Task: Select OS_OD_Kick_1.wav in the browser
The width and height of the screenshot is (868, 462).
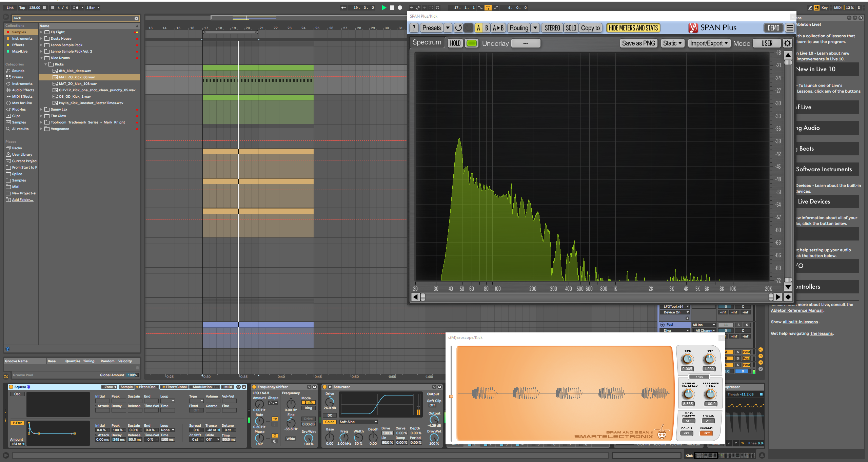Action: (75, 97)
